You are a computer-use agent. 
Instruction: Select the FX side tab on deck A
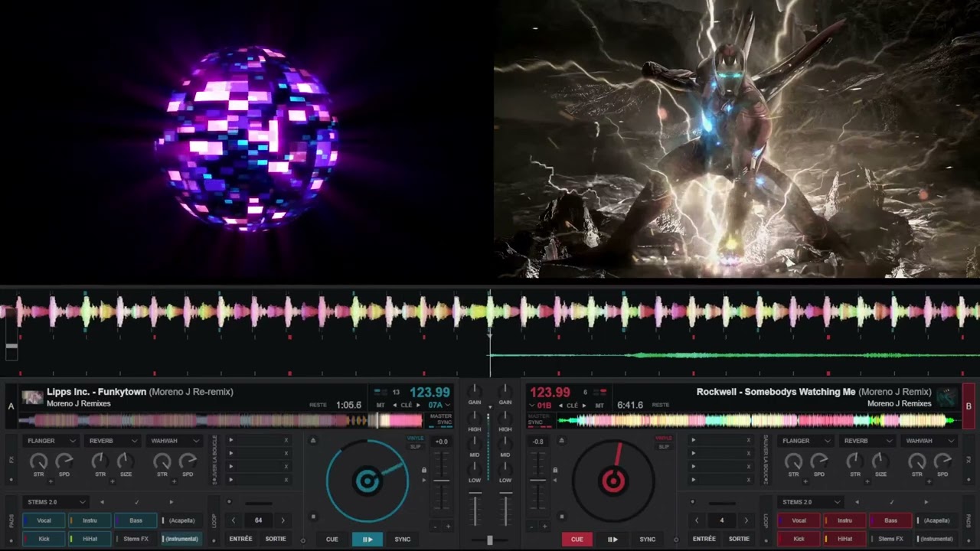pyautogui.click(x=11, y=459)
